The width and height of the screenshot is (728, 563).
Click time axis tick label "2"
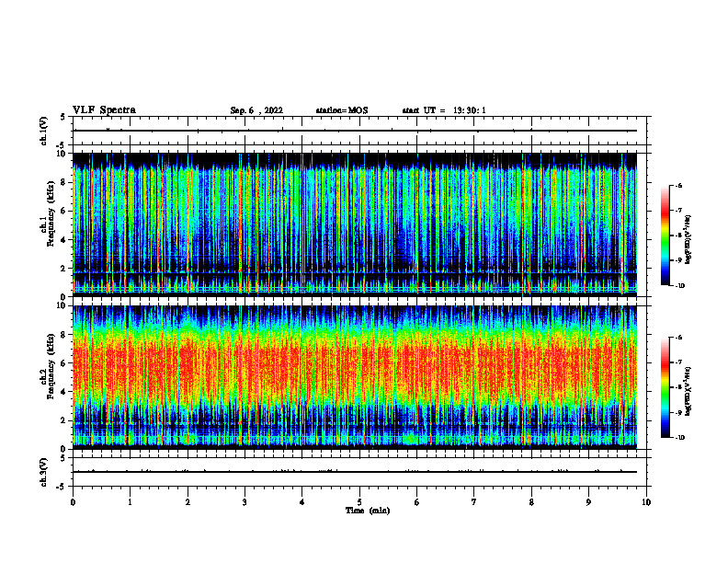[x=188, y=502]
